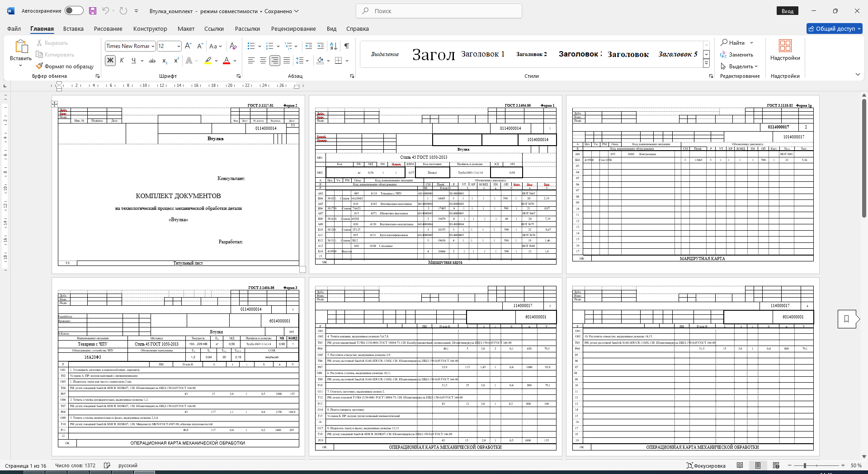Click the sort A-Z icon

[x=334, y=46]
